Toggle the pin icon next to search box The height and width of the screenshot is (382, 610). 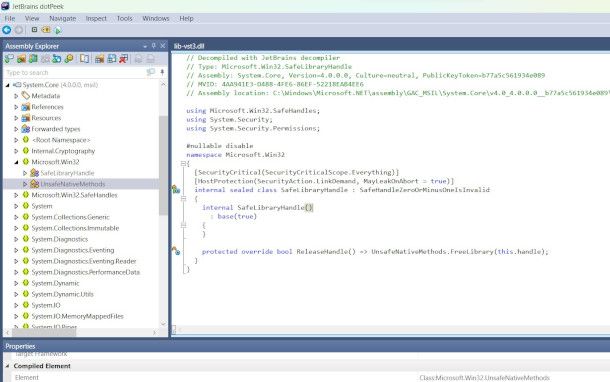point(162,72)
